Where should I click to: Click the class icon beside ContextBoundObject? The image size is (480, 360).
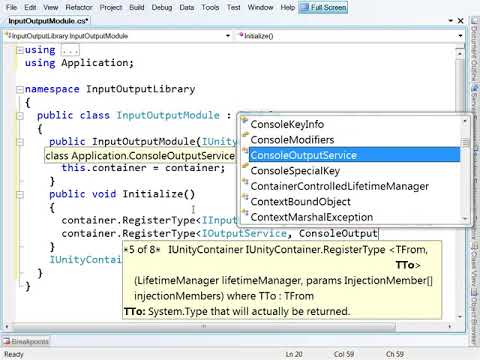click(245, 197)
